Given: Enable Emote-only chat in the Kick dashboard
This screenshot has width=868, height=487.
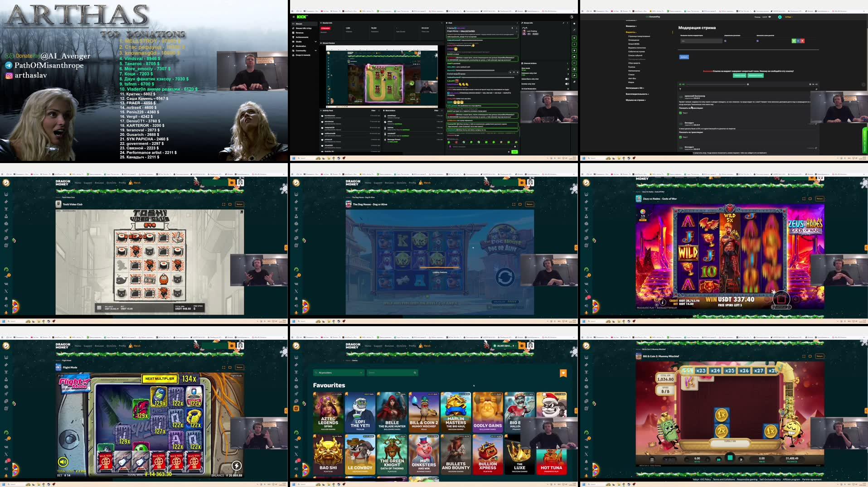Looking at the screenshot, I should [x=567, y=84].
